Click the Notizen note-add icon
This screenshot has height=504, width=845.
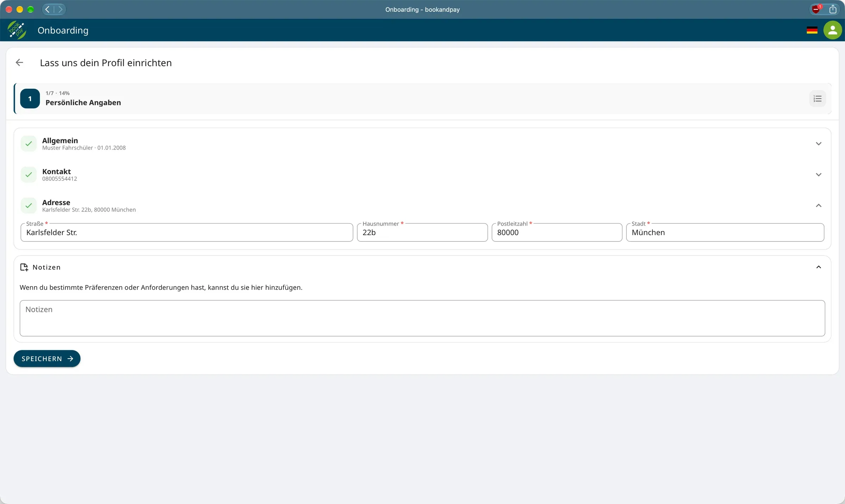point(24,267)
